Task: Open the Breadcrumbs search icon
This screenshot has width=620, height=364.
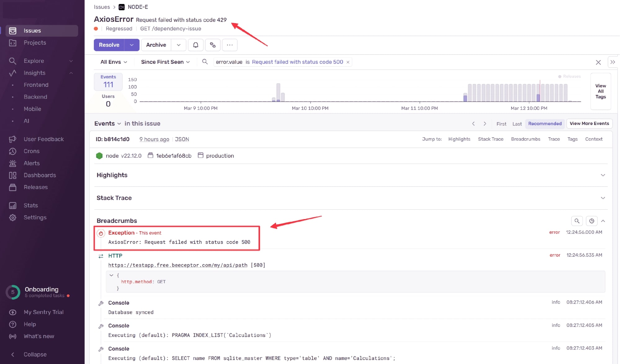Action: tap(577, 221)
